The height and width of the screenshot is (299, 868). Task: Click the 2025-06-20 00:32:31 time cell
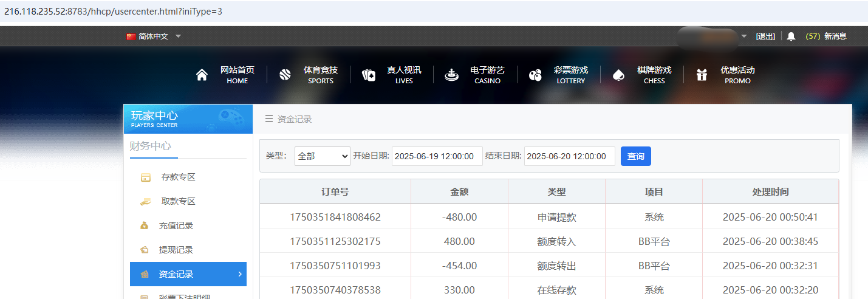pos(770,266)
